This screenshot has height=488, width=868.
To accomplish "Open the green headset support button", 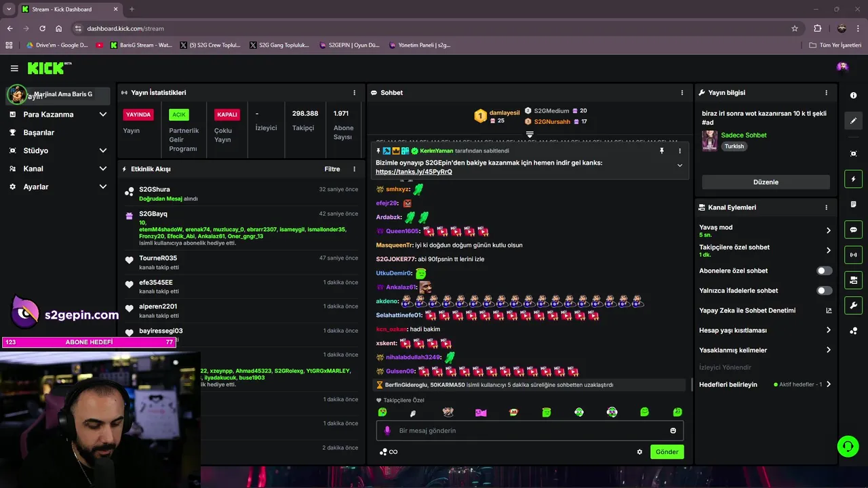I will point(848,446).
